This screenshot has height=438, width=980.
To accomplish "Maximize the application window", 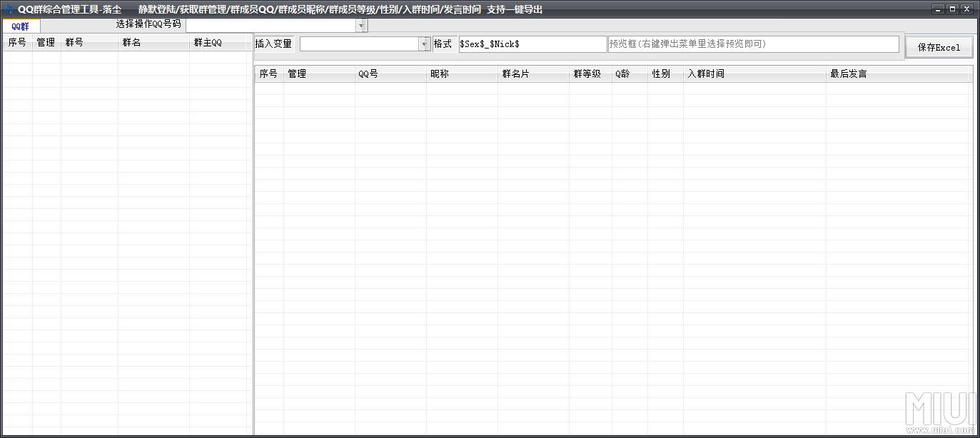I will pyautogui.click(x=952, y=9).
